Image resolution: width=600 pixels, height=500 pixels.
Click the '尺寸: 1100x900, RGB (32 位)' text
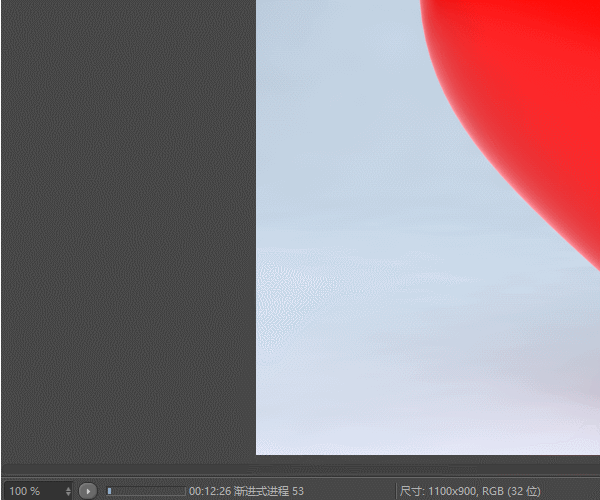(470, 491)
